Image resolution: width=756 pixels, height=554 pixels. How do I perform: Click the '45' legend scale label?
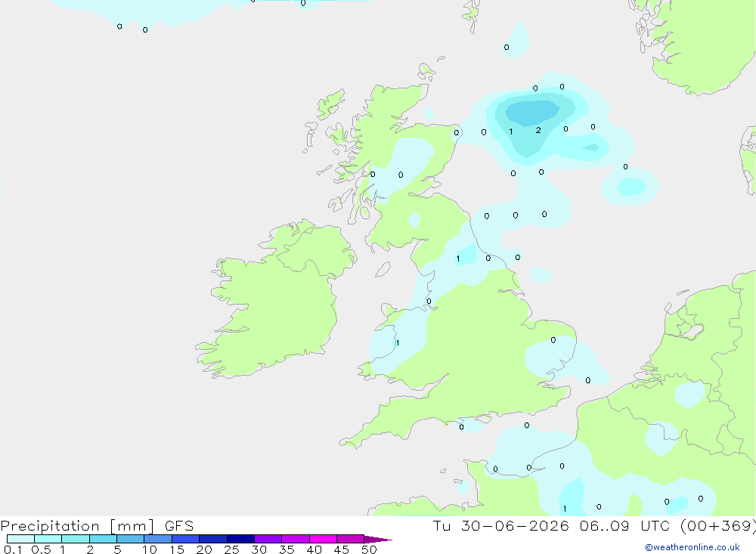(342, 549)
